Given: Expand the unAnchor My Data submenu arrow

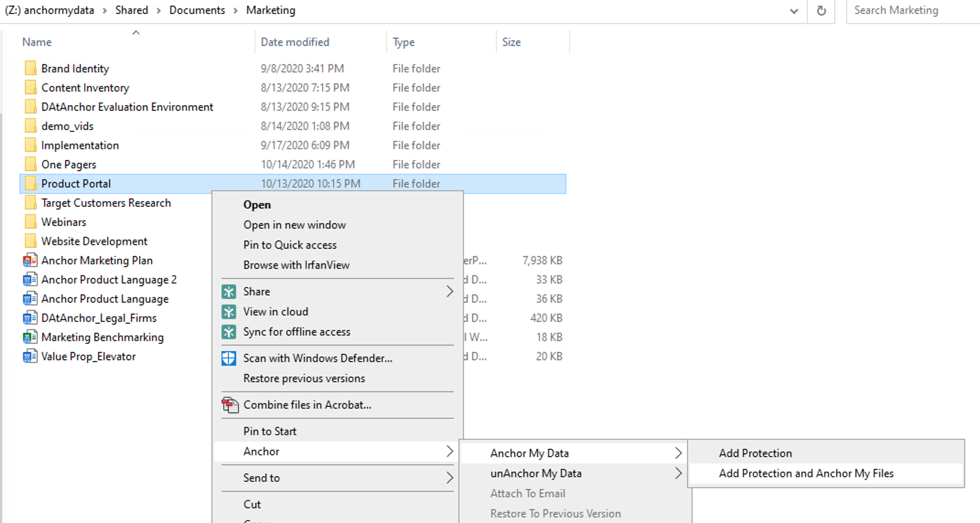Looking at the screenshot, I should coord(678,473).
